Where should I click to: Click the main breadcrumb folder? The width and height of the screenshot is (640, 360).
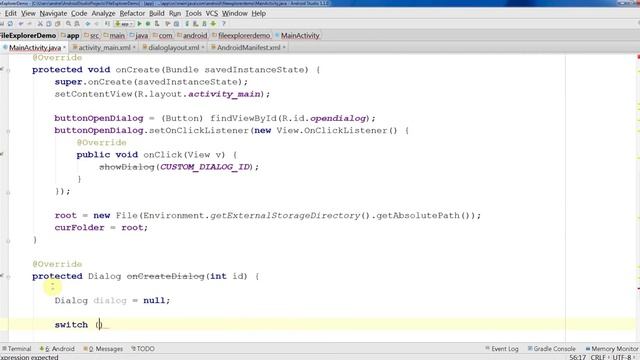[114, 36]
